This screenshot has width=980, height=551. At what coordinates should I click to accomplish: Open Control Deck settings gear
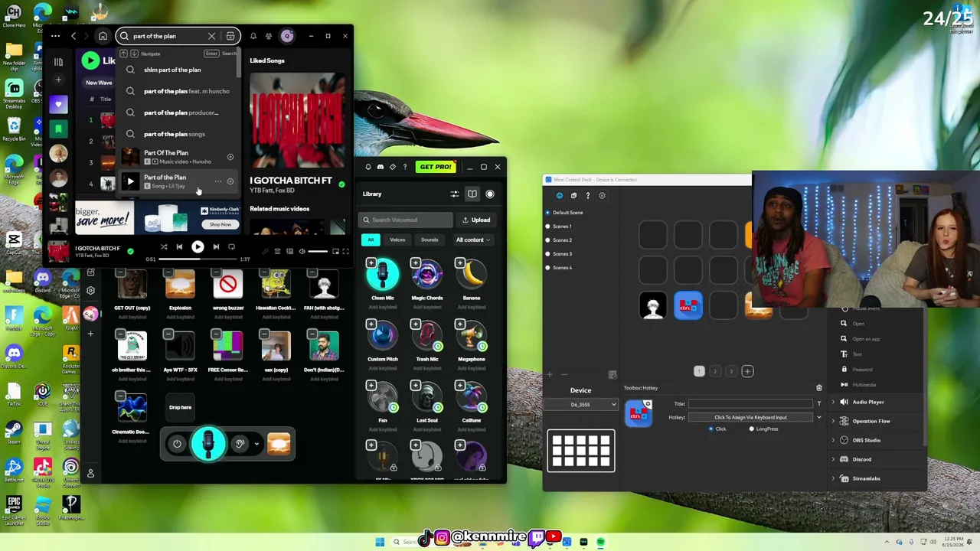tap(602, 196)
